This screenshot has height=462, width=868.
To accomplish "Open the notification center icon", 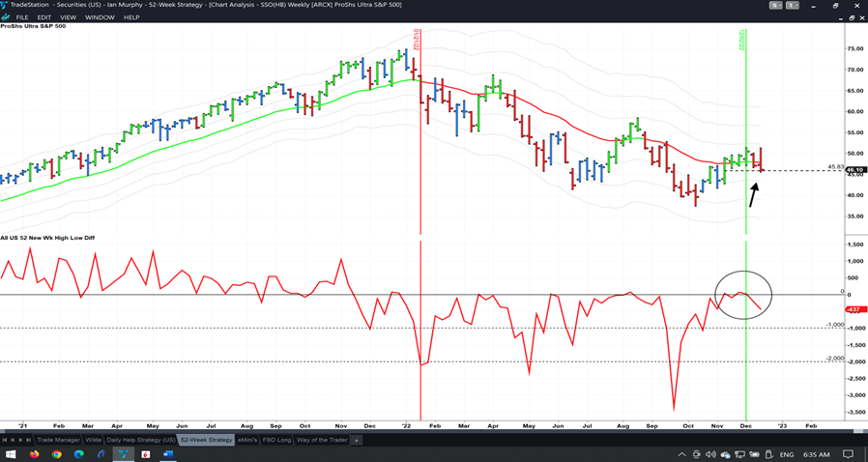I will click(x=848, y=454).
